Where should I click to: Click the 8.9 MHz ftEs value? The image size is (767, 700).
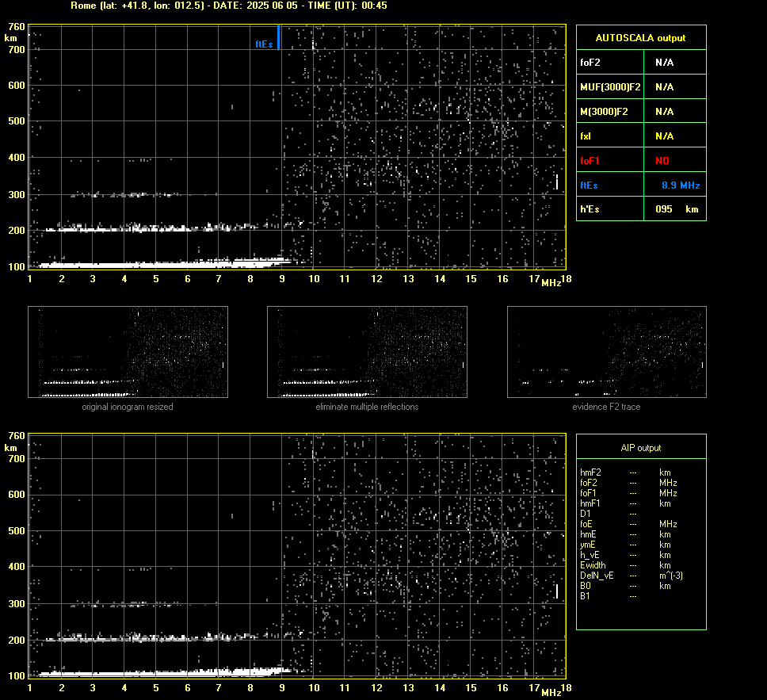(x=681, y=185)
